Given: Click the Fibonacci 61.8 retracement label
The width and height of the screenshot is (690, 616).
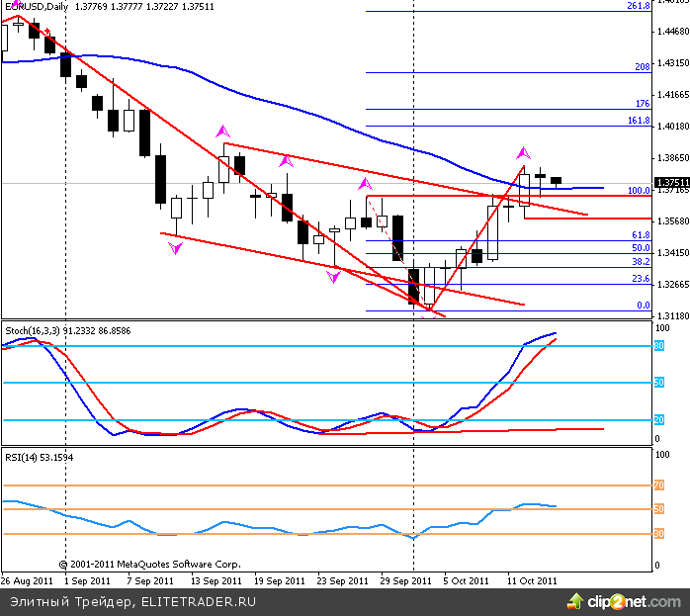Looking at the screenshot, I should point(640,235).
